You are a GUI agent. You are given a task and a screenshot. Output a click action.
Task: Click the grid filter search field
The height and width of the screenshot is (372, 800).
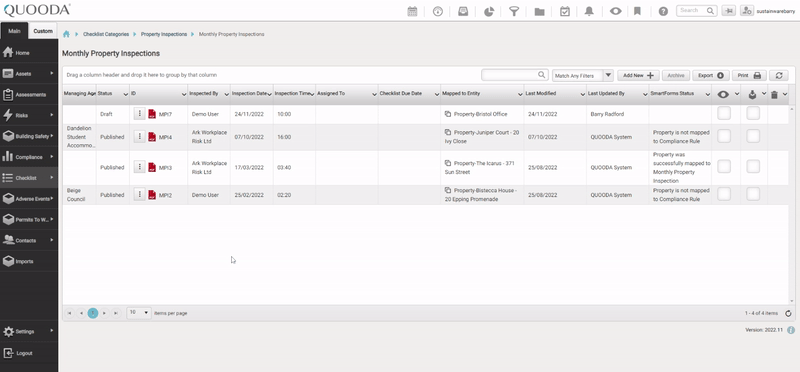pos(515,75)
